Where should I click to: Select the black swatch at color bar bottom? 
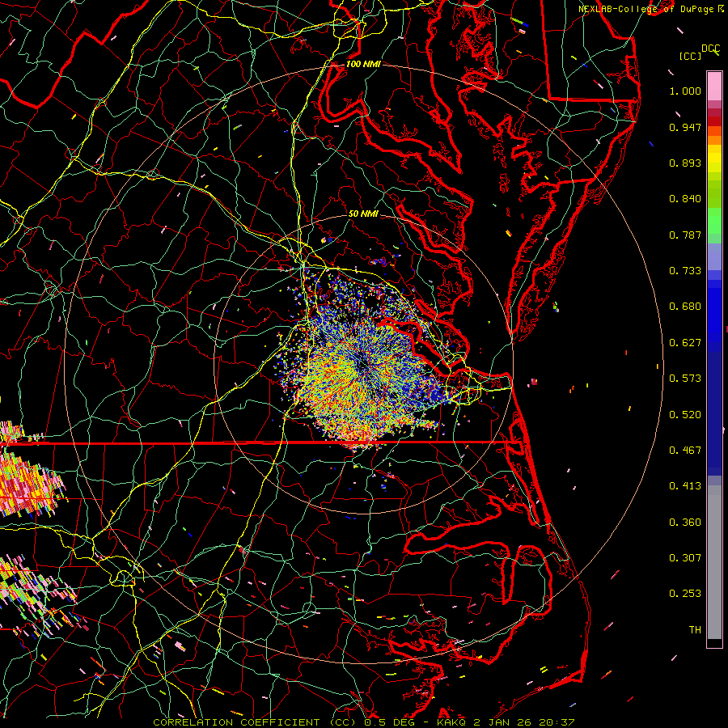coord(714,643)
